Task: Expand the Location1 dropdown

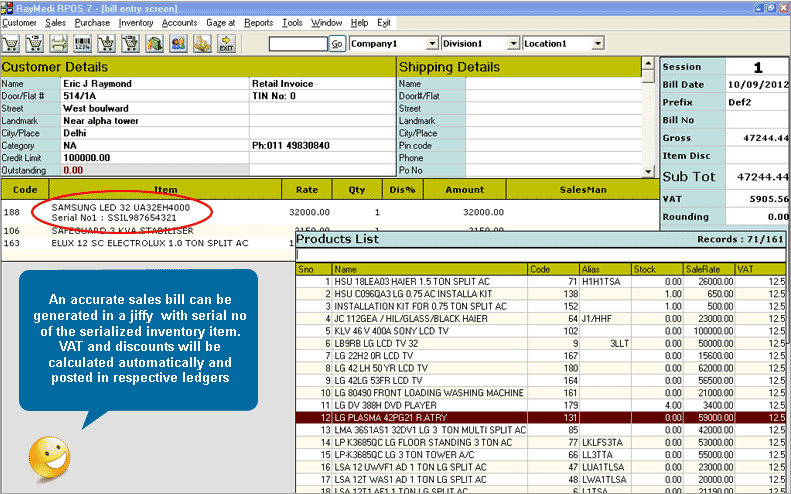Action: point(598,44)
